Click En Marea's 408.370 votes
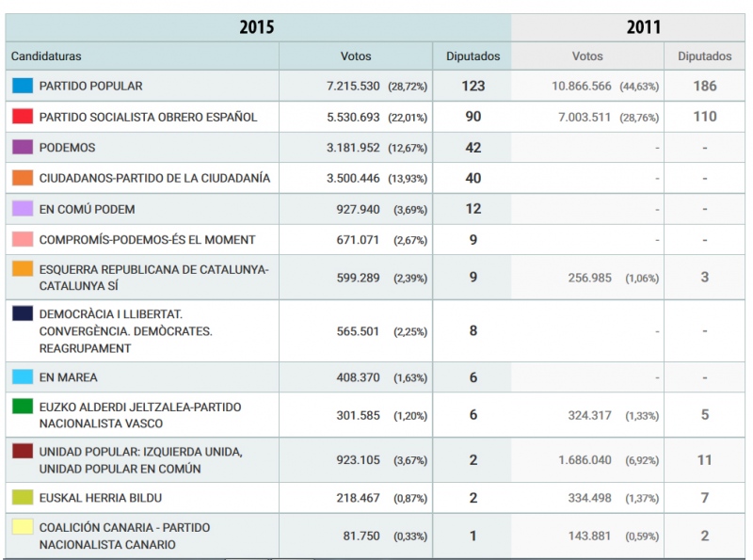Image resolution: width=753 pixels, height=560 pixels. 358,377
